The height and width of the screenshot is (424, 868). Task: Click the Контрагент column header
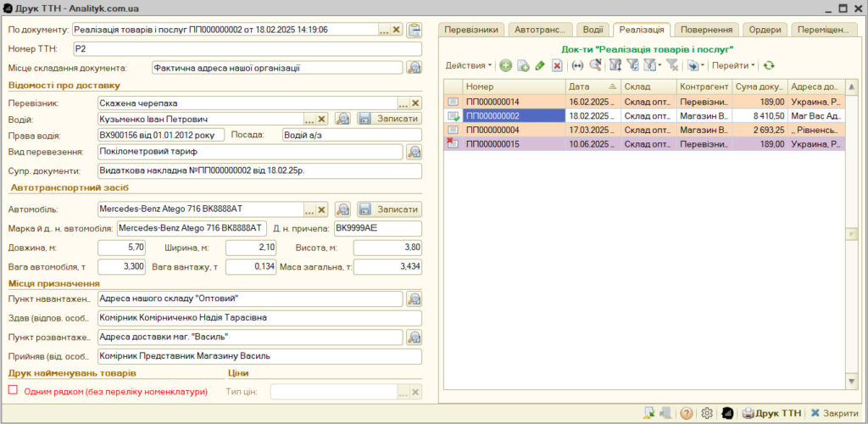[704, 86]
